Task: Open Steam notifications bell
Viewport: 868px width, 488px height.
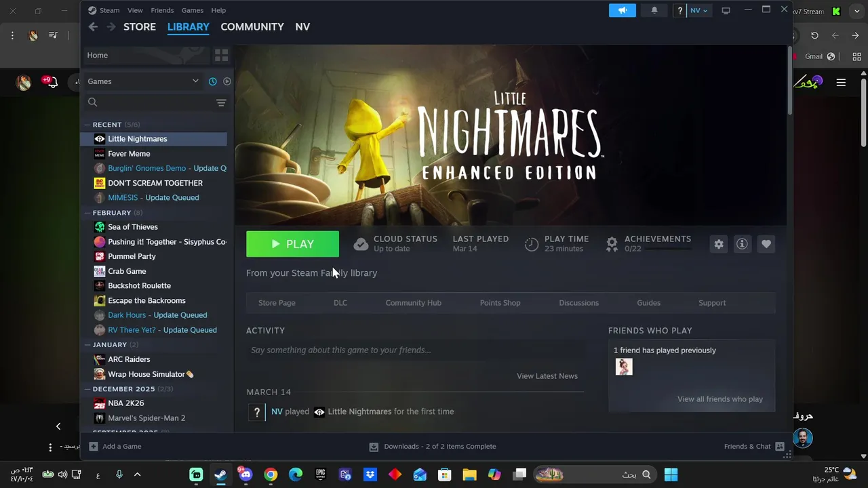Action: tap(654, 10)
